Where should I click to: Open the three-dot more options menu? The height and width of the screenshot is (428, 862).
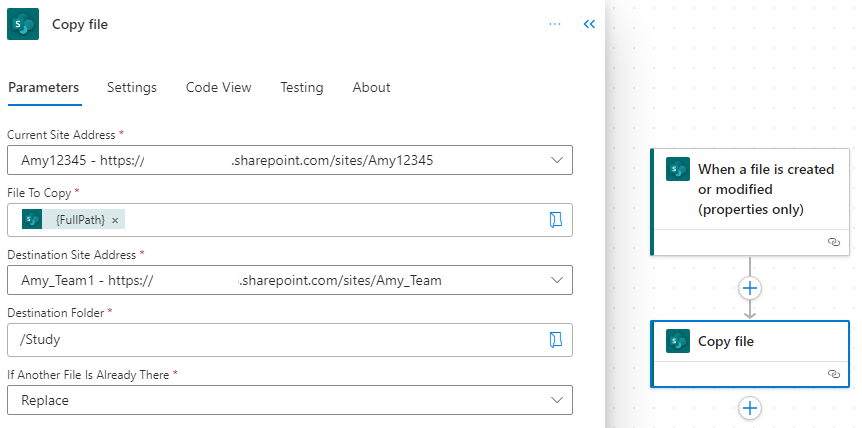pos(555,24)
